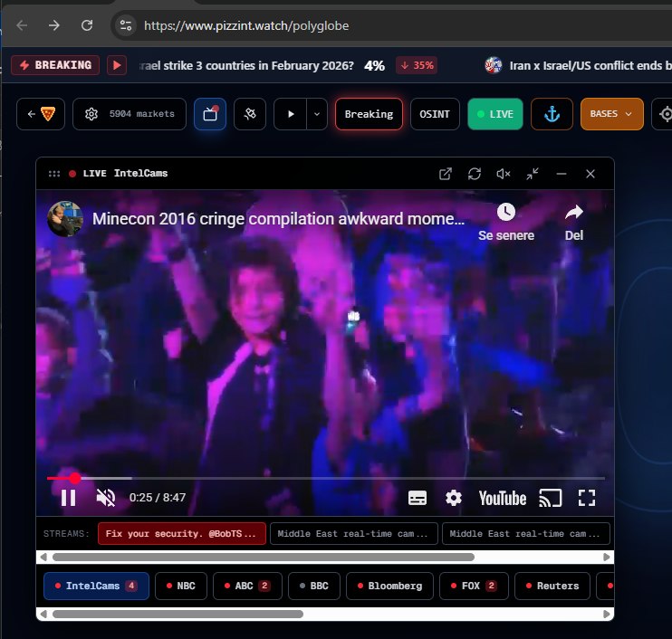Viewport: 672px width, 639px height.
Task: Toggle the green LIVE button
Action: [495, 114]
